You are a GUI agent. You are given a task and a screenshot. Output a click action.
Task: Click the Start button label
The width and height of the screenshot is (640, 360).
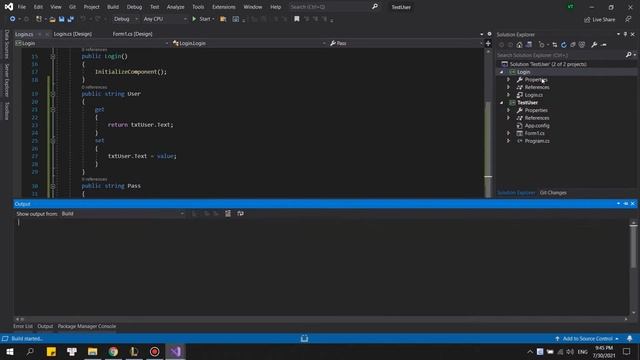(205, 19)
